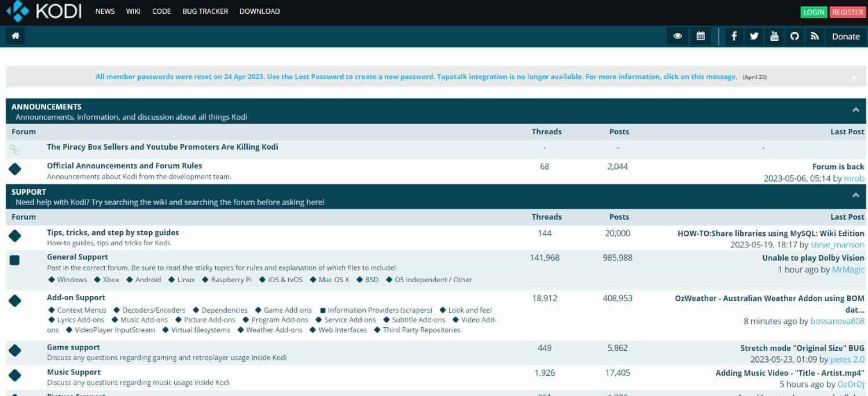Open OS independent / Other subforum

click(433, 279)
